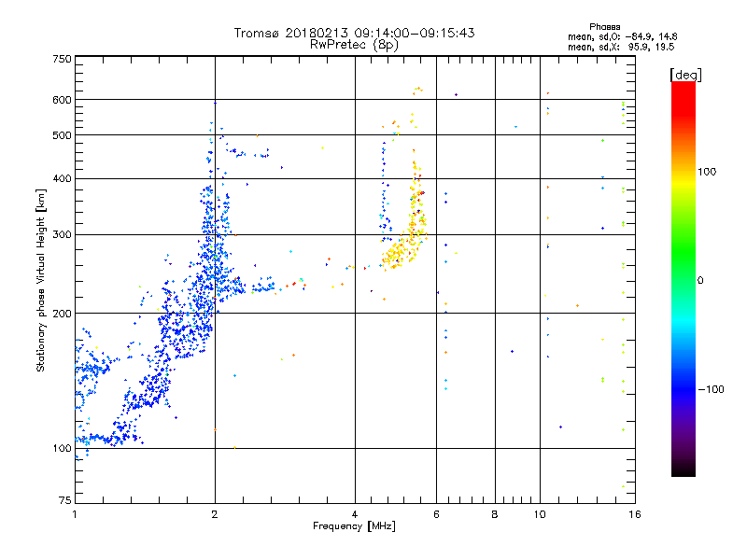Click the dense yellow-orange echo cluster near 5 MHz
The image size is (747, 560).
(402, 250)
